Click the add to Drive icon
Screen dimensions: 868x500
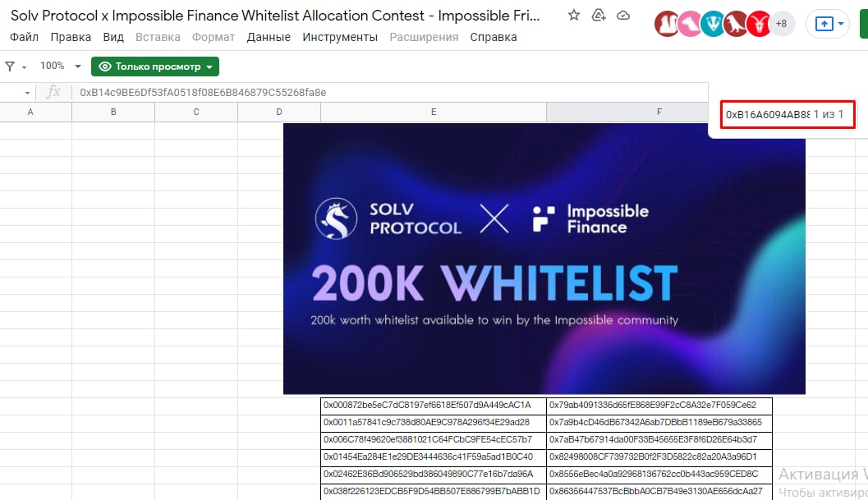pyautogui.click(x=599, y=16)
